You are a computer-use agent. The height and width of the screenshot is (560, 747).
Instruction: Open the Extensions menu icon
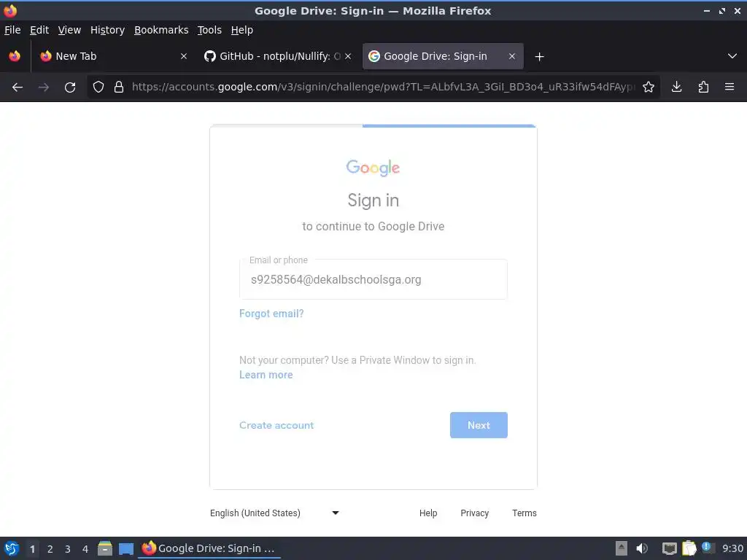coord(703,87)
